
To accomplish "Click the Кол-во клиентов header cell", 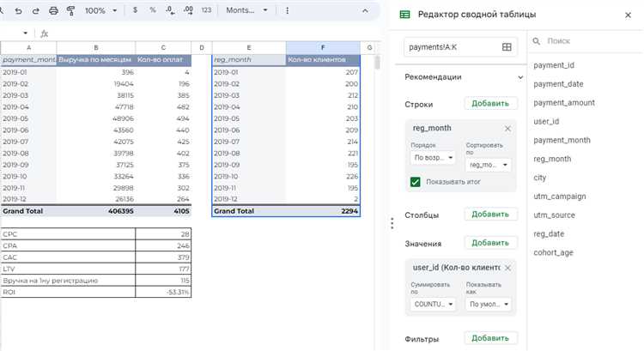I will tap(323, 60).
